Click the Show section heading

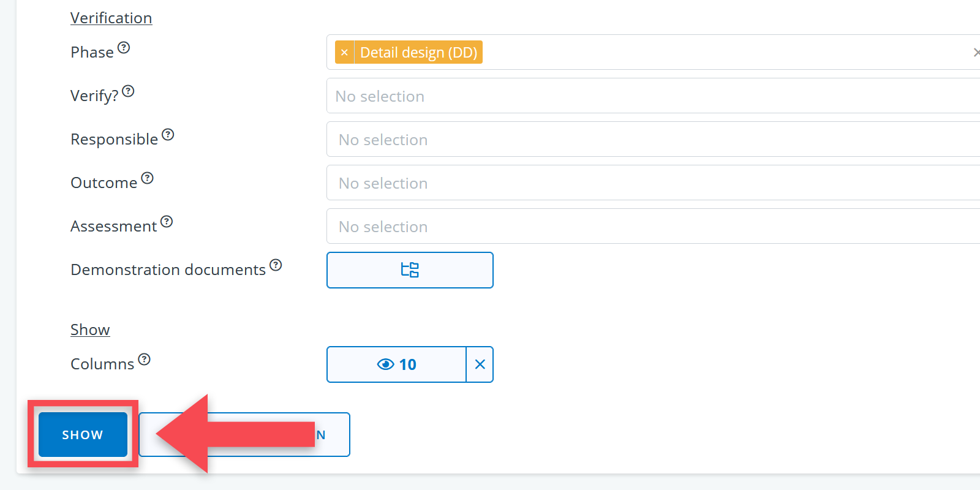tap(90, 330)
